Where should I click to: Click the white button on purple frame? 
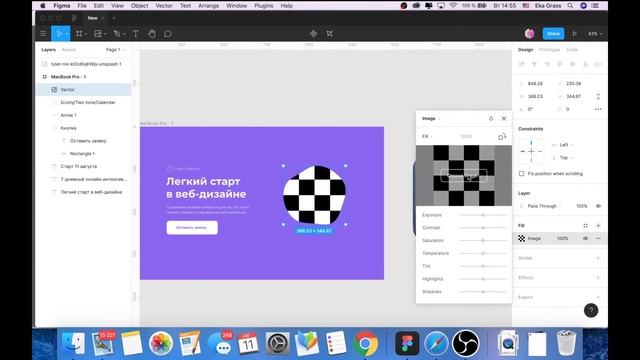click(192, 228)
